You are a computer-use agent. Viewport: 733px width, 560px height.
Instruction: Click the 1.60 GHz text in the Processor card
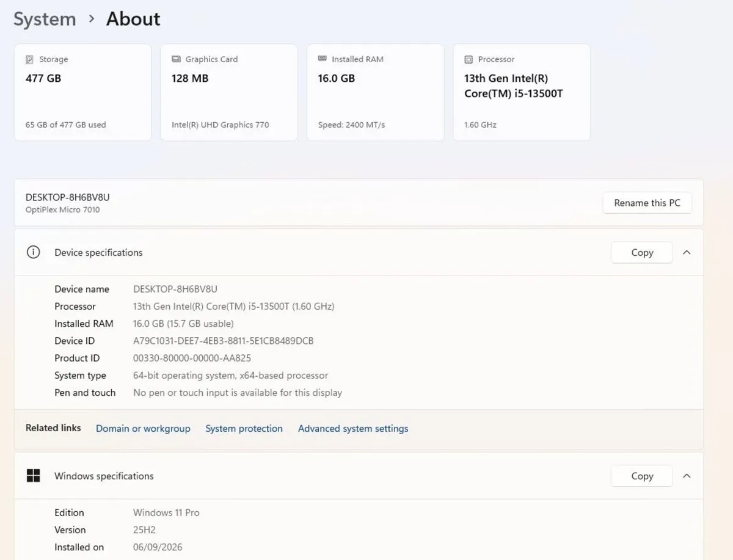[480, 125]
